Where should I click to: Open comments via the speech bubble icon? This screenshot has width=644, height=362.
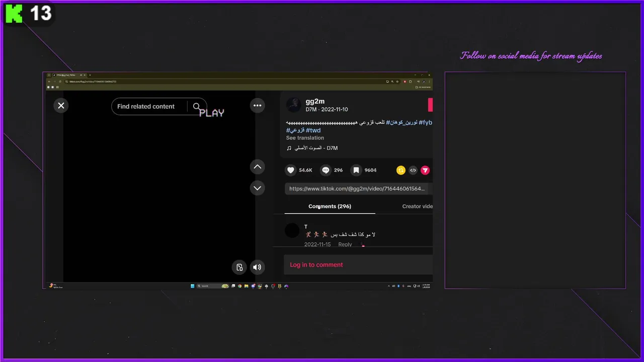click(x=326, y=170)
